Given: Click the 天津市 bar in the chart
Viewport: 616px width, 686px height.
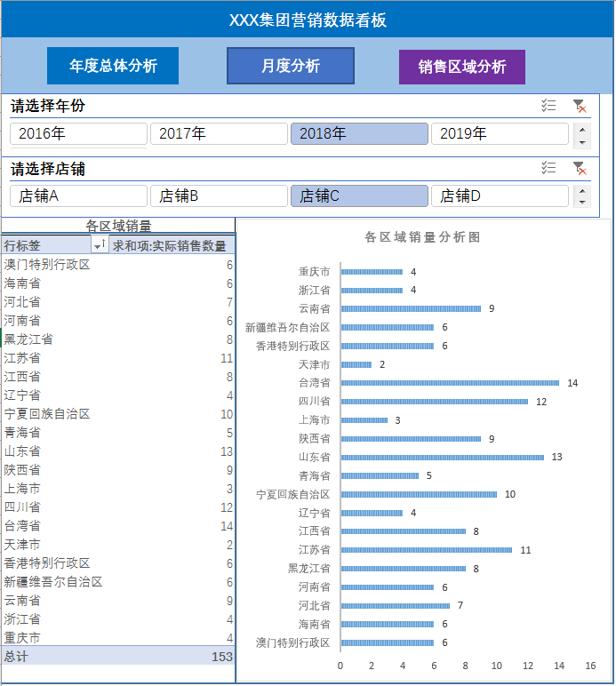Looking at the screenshot, I should pos(356,364).
